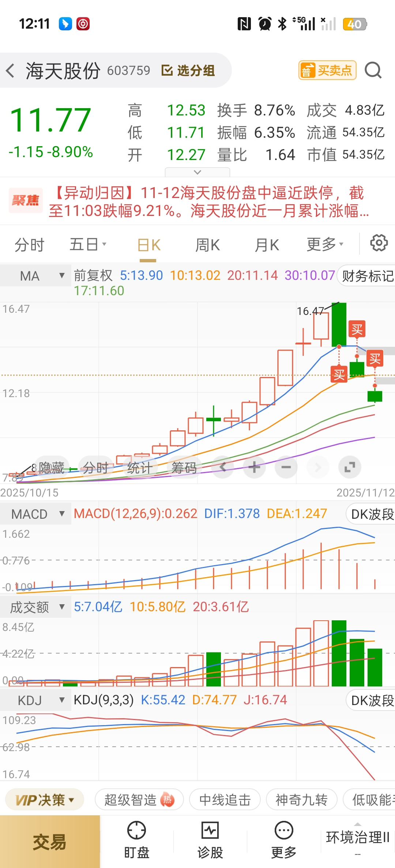Tap the battery indicator in status bar
Screen dimensions: 395x868
click(x=355, y=24)
